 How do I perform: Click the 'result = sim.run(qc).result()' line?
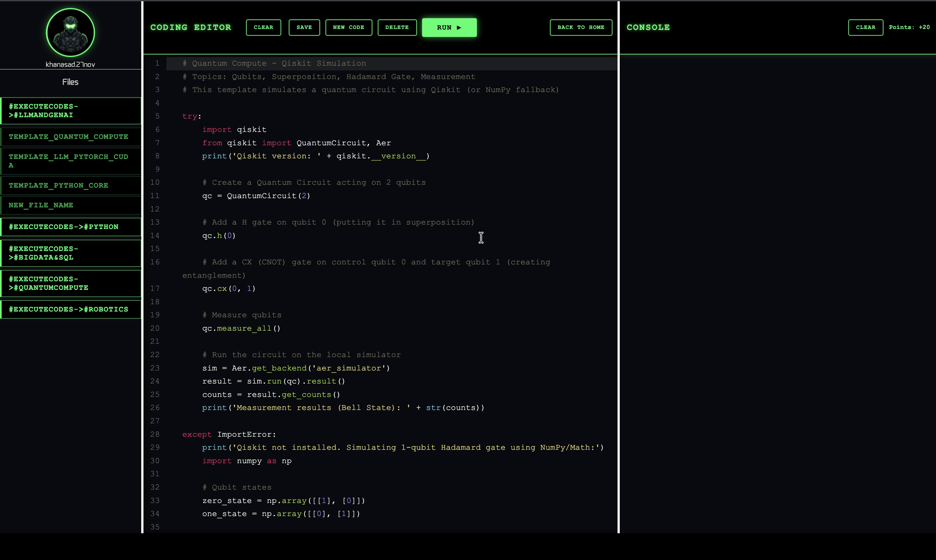[x=274, y=381]
